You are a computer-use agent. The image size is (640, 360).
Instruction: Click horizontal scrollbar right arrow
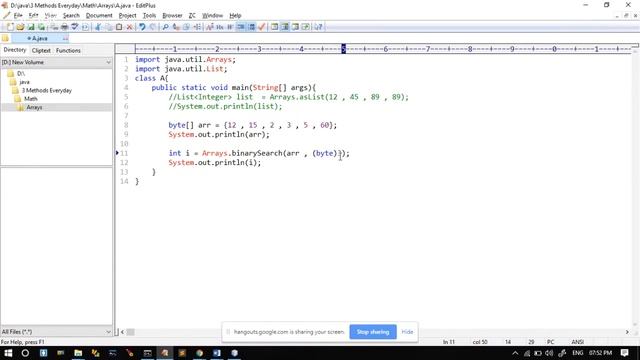pos(627,332)
